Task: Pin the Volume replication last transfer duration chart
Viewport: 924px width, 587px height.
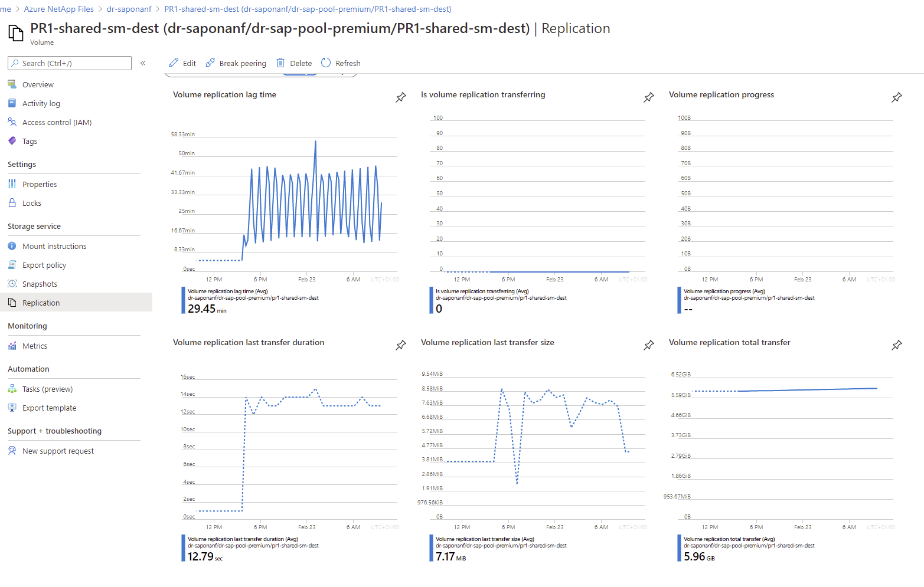Action: tap(401, 345)
